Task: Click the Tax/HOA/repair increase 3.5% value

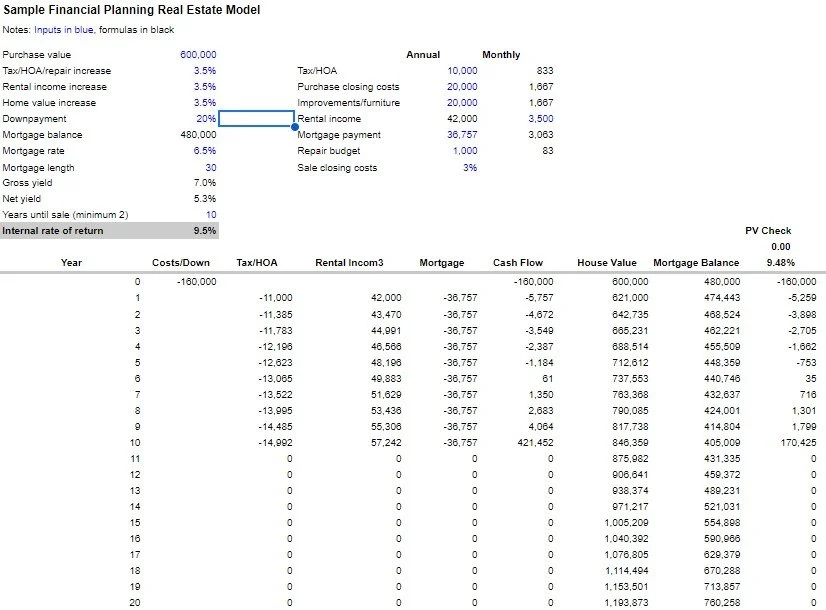Action: tap(205, 71)
